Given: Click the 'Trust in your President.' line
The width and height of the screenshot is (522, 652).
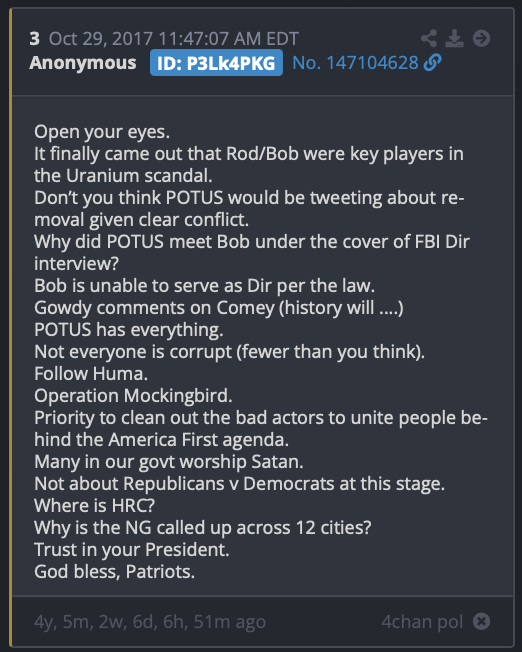Looking at the screenshot, I should click(x=132, y=550).
